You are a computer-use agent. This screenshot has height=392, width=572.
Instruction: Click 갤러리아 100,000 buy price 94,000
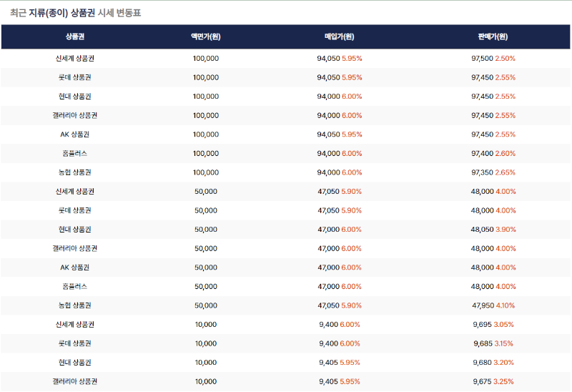328,115
